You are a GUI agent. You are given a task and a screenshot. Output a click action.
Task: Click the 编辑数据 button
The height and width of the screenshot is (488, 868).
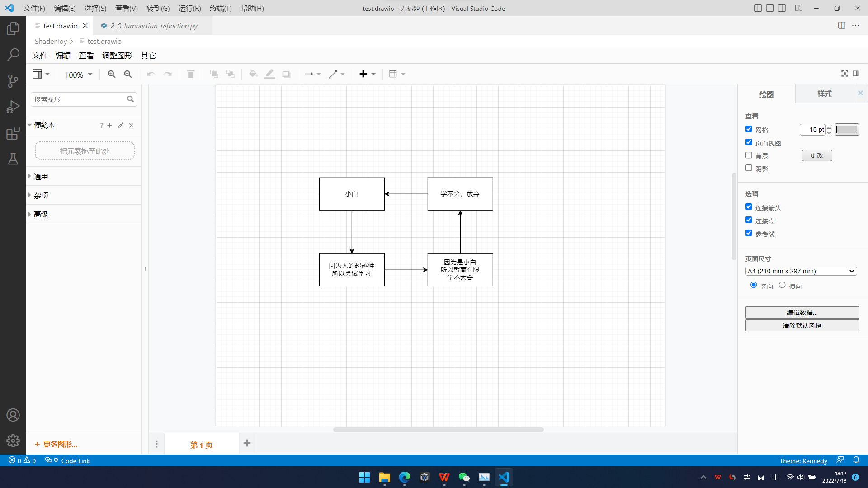(802, 312)
